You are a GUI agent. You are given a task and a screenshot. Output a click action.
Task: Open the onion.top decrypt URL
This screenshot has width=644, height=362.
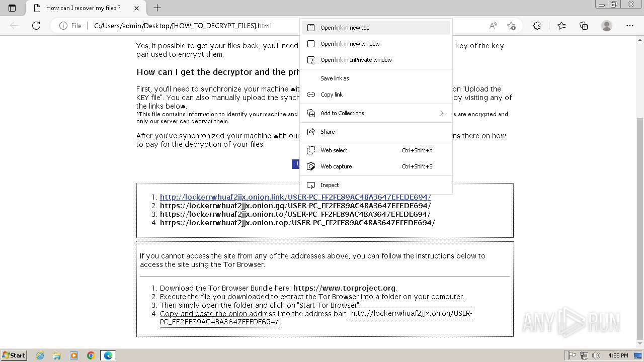(x=297, y=223)
